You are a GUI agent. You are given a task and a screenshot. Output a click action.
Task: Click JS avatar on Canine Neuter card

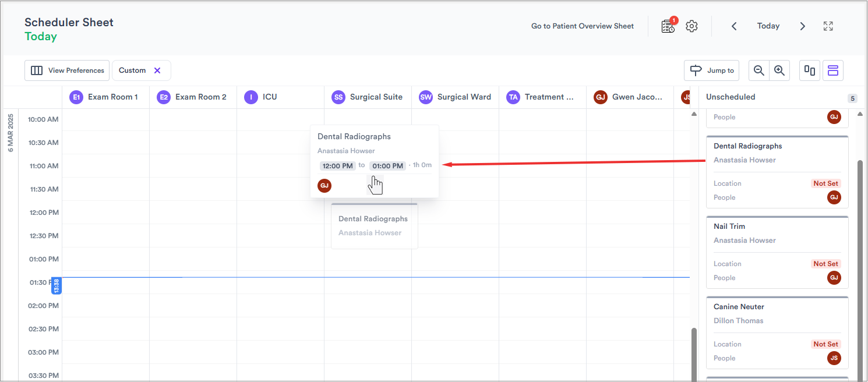tap(834, 358)
